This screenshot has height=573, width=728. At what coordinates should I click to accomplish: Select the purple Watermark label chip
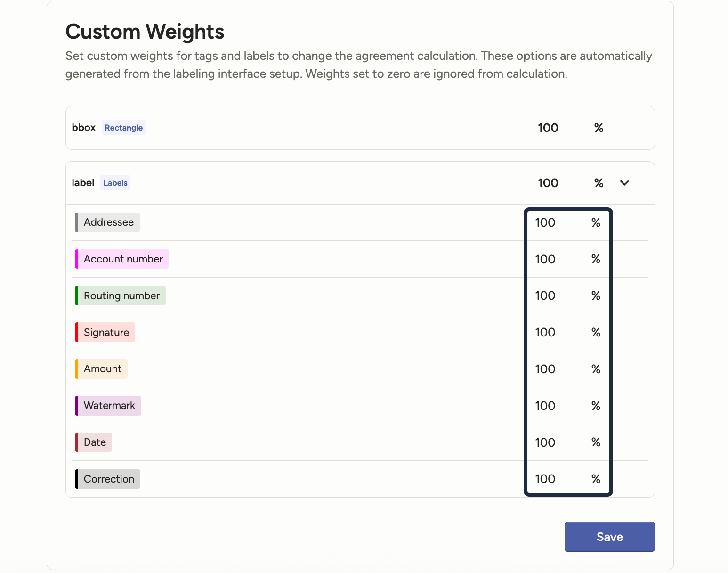(x=109, y=406)
